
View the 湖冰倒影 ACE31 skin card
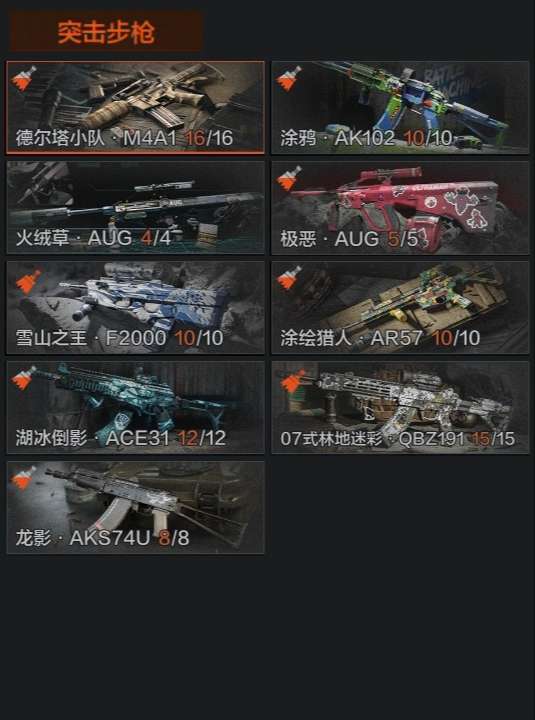pos(135,407)
